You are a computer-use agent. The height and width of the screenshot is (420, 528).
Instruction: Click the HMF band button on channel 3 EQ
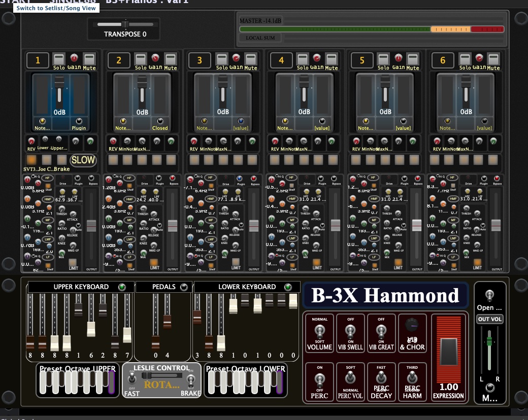(x=211, y=199)
